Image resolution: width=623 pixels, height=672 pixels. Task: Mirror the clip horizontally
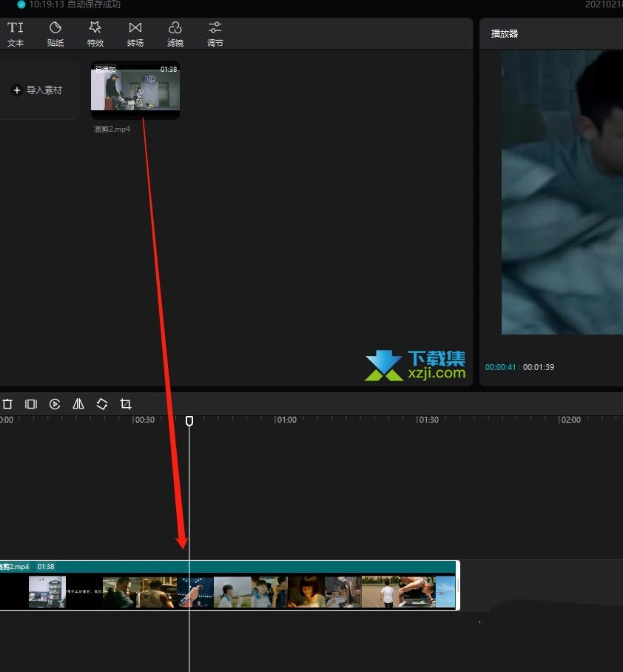(78, 404)
